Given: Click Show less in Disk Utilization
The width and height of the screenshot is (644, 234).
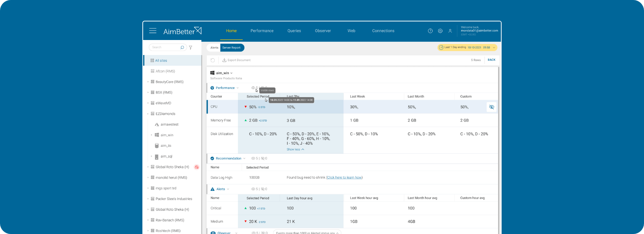Looking at the screenshot, I should point(295,149).
